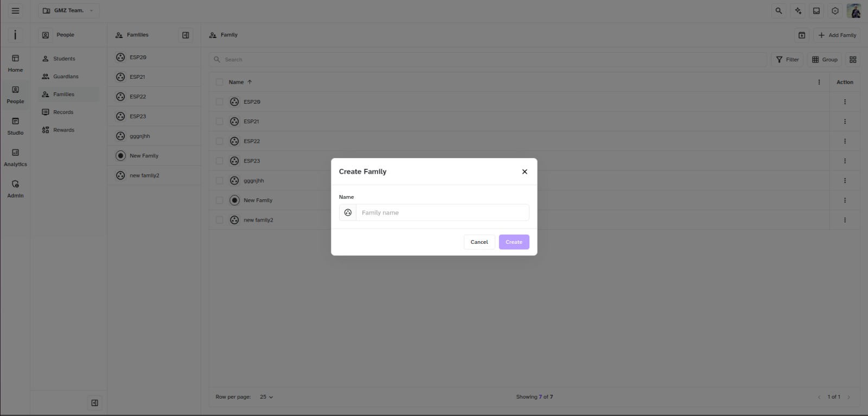Open Admin in the left rail
This screenshot has height=416, width=868.
coord(15,189)
